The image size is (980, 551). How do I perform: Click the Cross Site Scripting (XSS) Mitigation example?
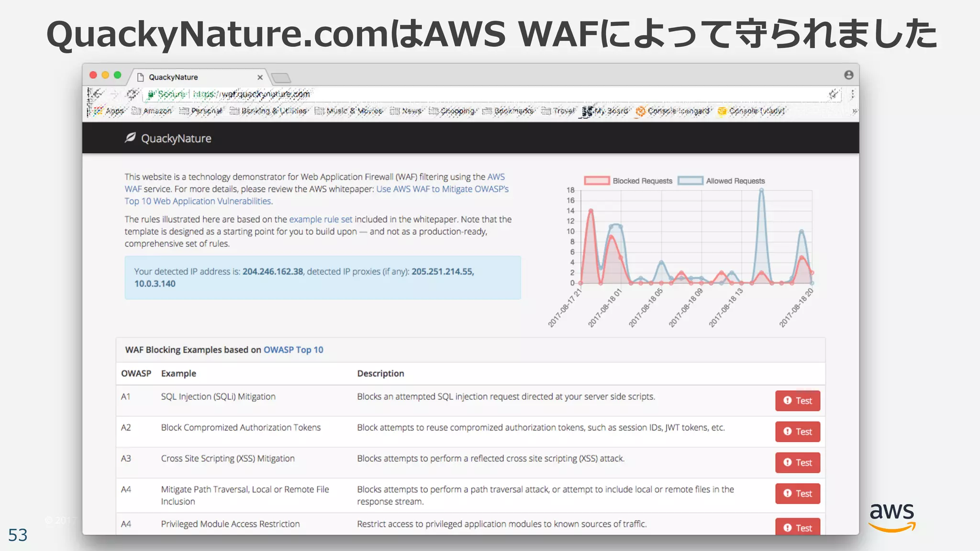click(228, 459)
